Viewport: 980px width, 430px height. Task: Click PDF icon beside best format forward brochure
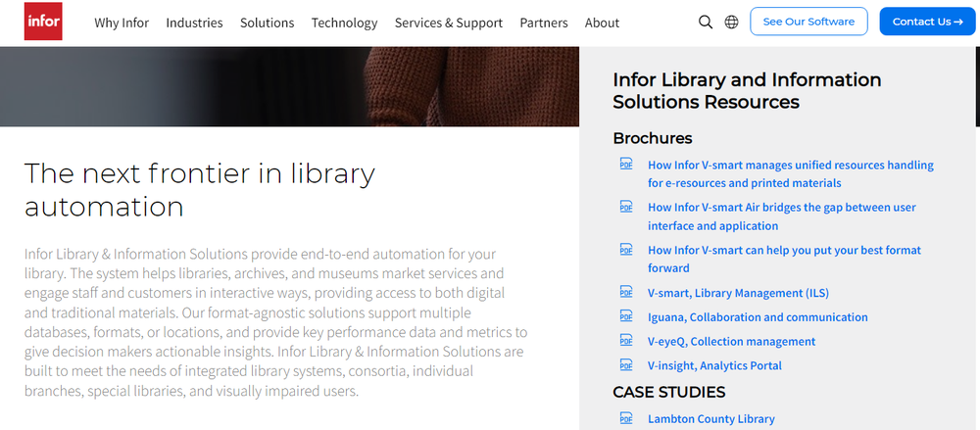(625, 250)
